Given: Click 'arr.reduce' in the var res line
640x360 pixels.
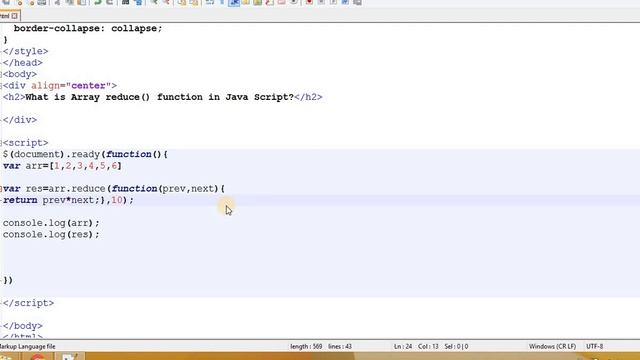Looking at the screenshot, I should pos(77,189).
